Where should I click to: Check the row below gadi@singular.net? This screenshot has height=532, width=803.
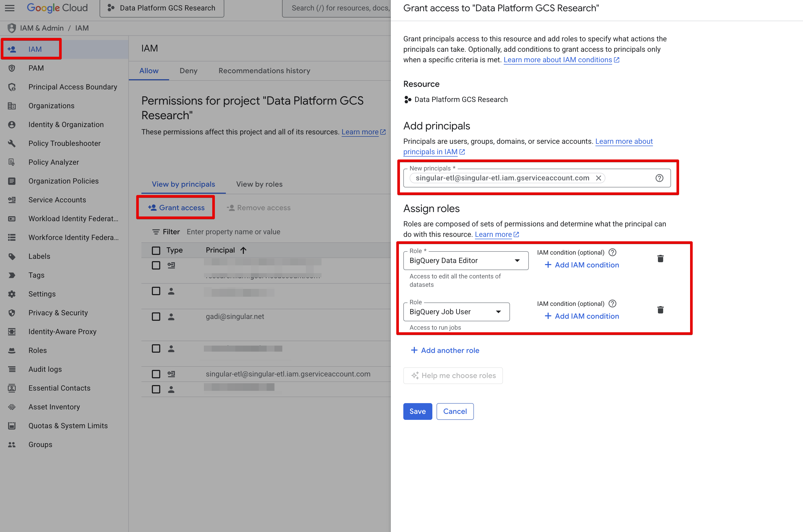pos(156,348)
